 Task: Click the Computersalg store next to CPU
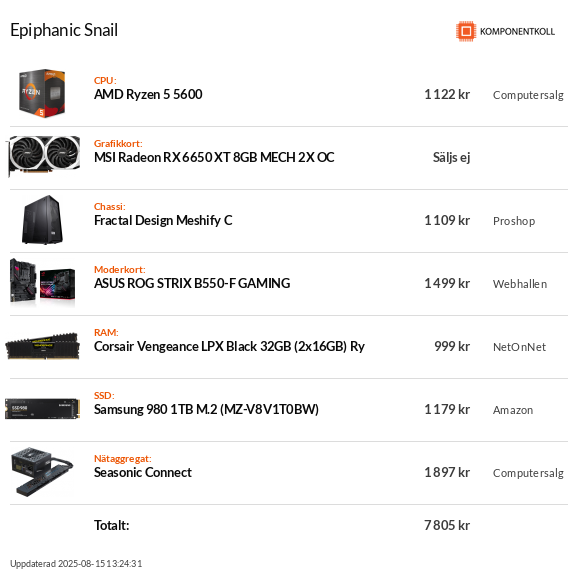click(x=528, y=95)
